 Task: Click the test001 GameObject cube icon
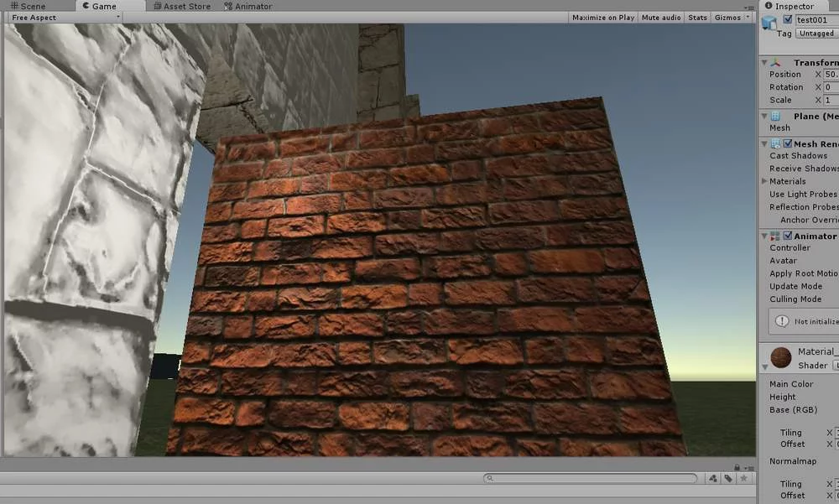769,23
